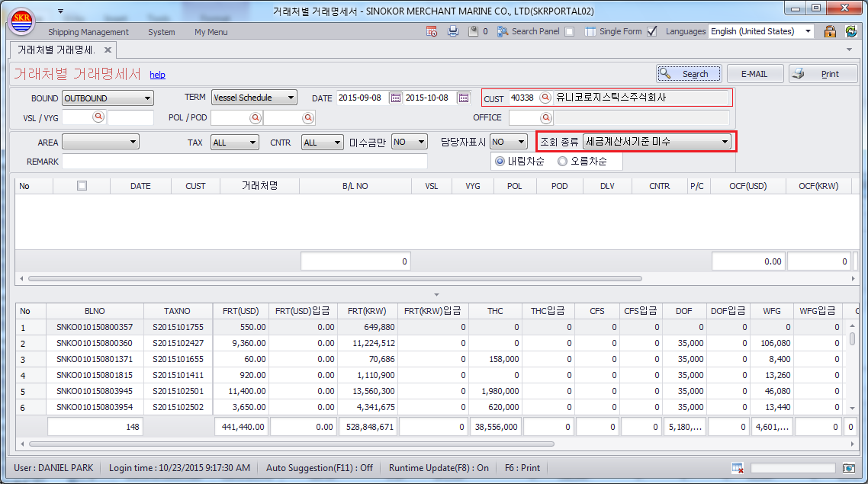This screenshot has height=484, width=868.
Task: Click the clipboard icon with count 0
Action: (x=474, y=31)
